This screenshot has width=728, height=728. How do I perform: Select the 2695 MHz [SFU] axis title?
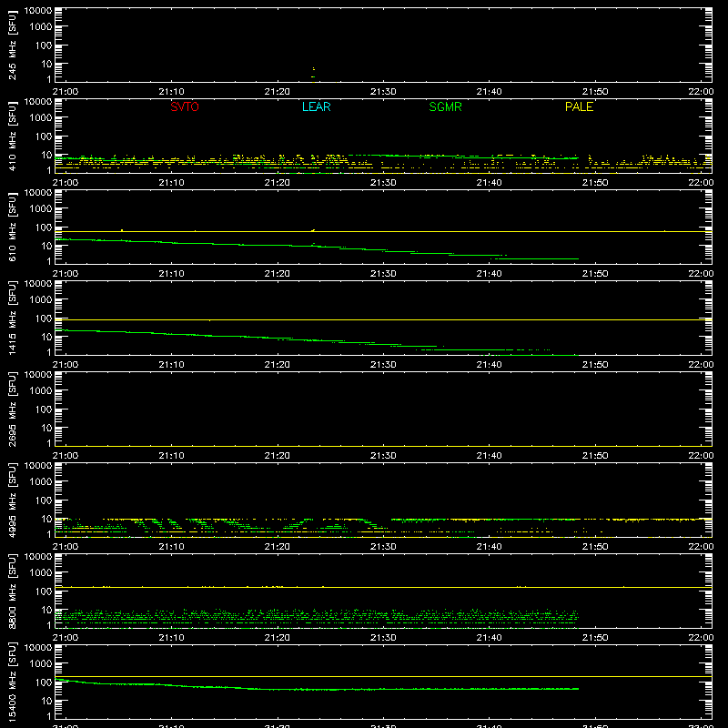tap(12, 409)
